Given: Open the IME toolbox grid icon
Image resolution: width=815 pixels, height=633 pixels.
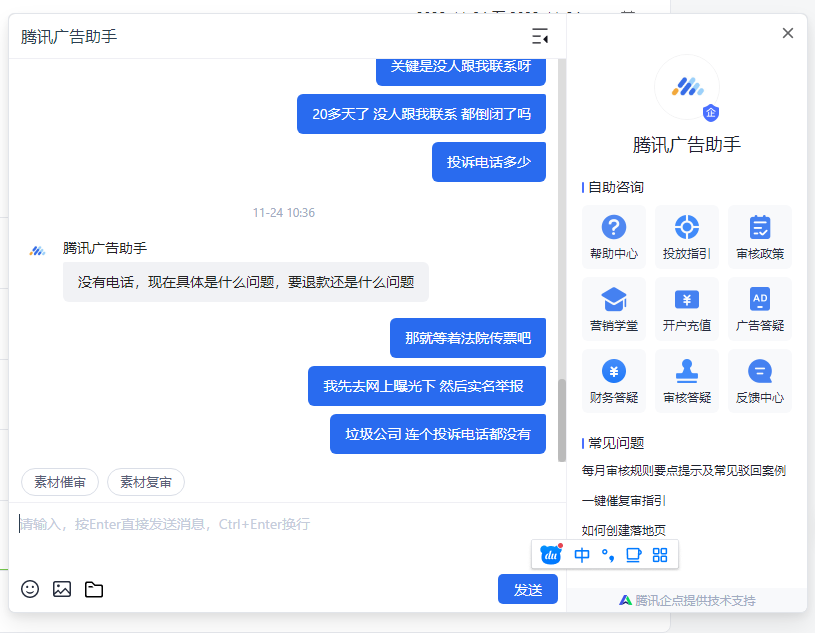Looking at the screenshot, I should tap(660, 555).
